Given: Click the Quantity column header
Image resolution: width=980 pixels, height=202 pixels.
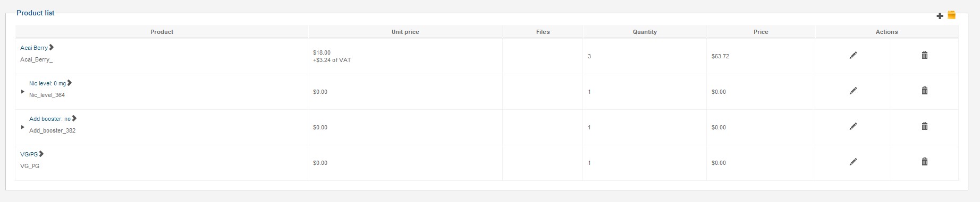Looking at the screenshot, I should coord(645,32).
